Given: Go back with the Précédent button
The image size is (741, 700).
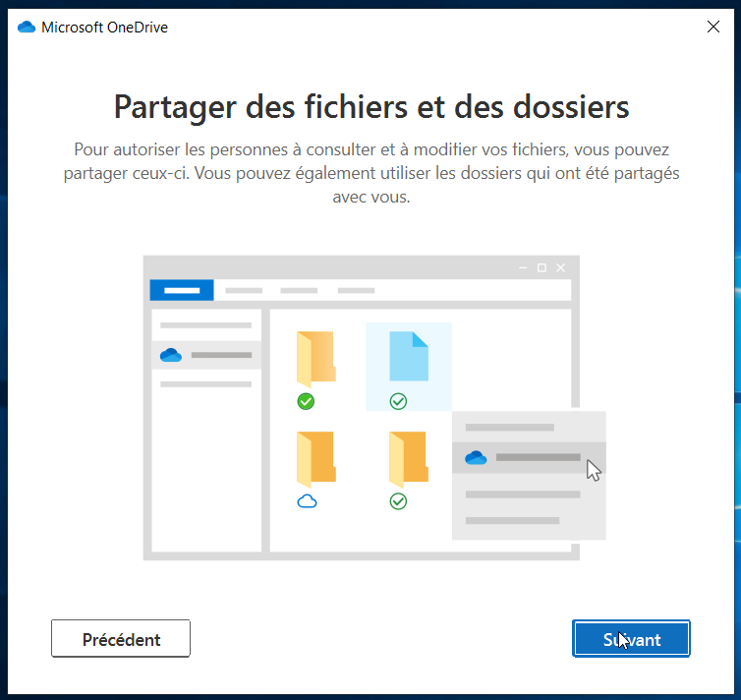Looking at the screenshot, I should pyautogui.click(x=121, y=639).
